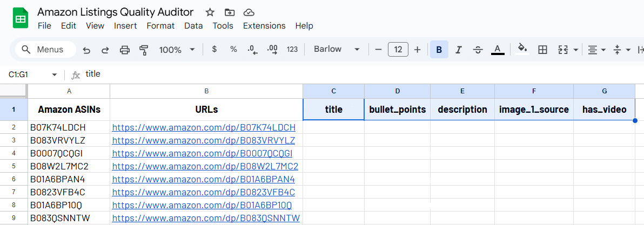644x225 pixels.
Task: Toggle italic text formatting
Action: click(x=458, y=50)
